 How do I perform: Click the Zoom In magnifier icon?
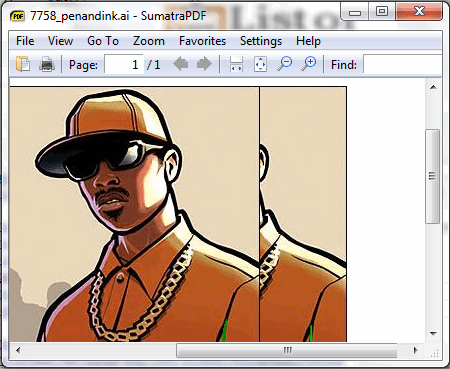pyautogui.click(x=309, y=63)
